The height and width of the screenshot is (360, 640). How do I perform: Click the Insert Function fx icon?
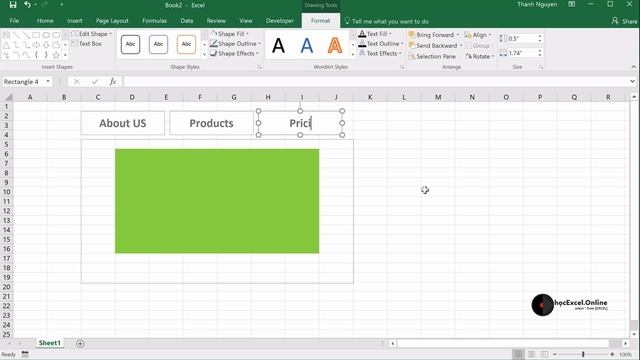tap(113, 82)
